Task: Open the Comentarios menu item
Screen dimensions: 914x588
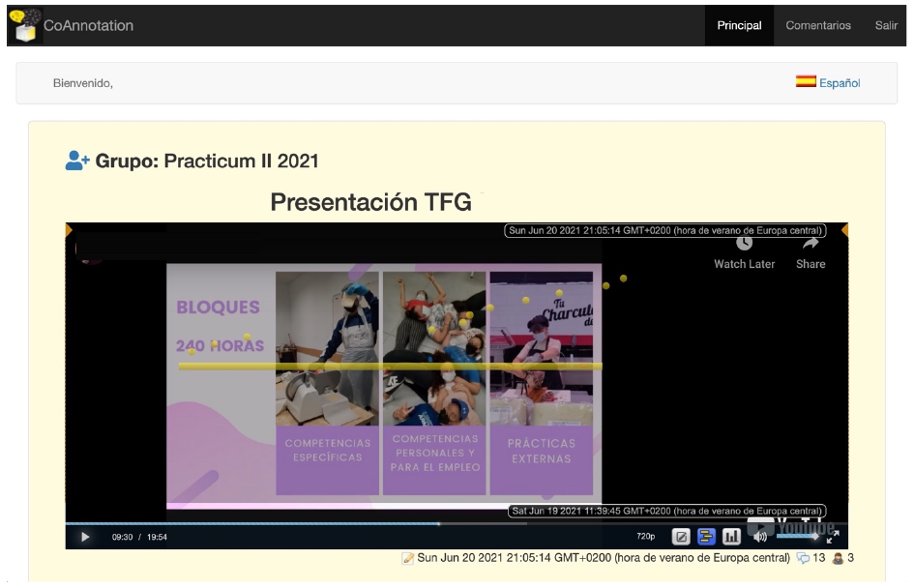Action: point(818,25)
